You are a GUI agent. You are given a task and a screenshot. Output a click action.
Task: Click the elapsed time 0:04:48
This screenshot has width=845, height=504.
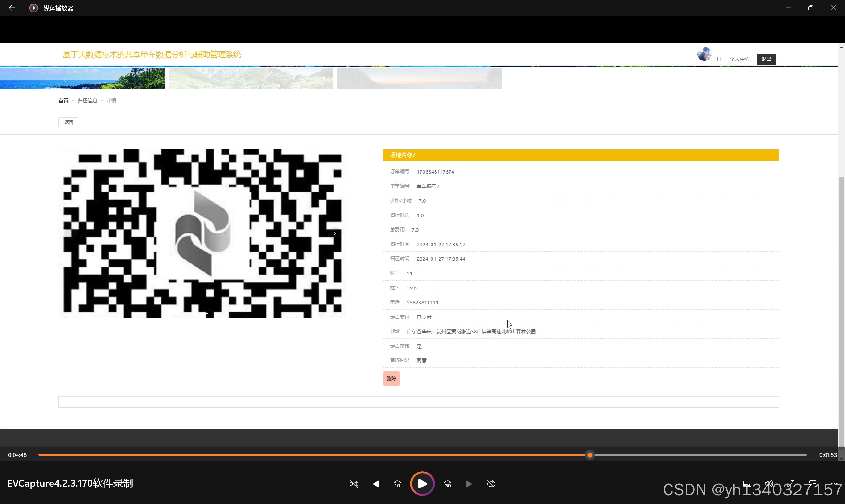click(17, 455)
